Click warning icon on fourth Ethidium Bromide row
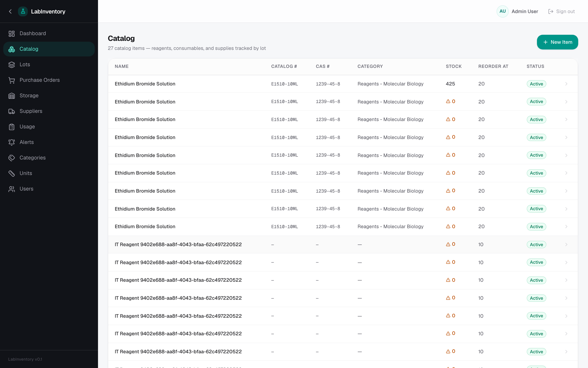588x368 pixels. click(x=448, y=137)
